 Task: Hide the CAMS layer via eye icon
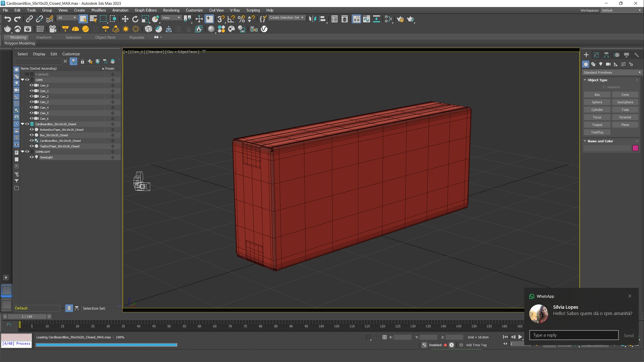coord(27,80)
